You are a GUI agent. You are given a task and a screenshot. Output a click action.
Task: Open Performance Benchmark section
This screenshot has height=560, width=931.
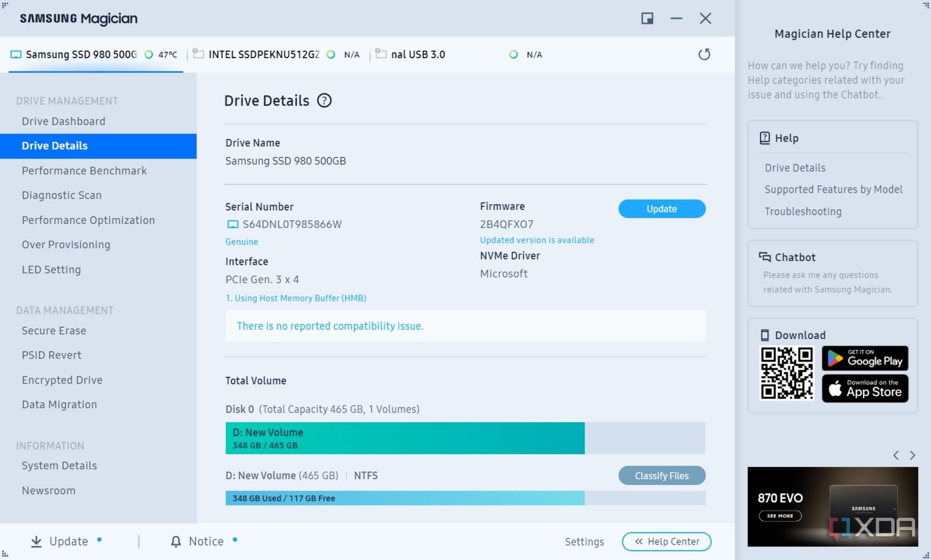[84, 171]
